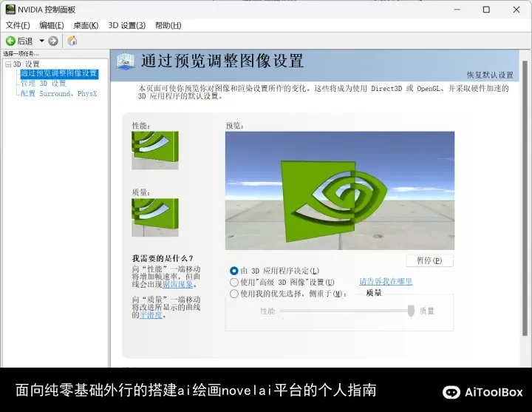Click 请告诉我在哪里 link

coord(386,281)
